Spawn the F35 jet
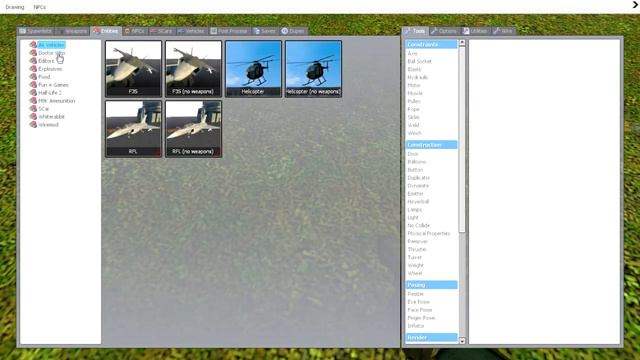This screenshot has height=360, width=640. [x=133, y=69]
